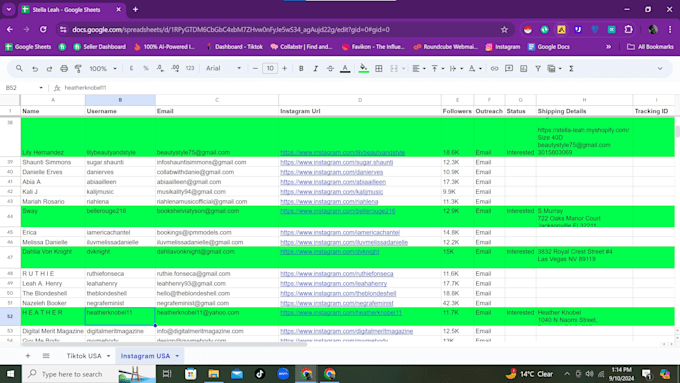Click the create filter icon
Viewport: 680px width, 383px height.
(x=538, y=69)
